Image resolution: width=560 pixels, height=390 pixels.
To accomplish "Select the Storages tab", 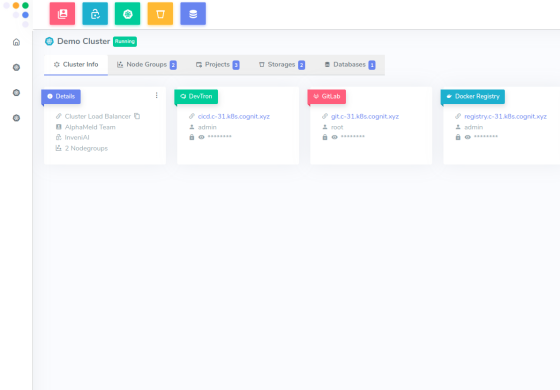I will tap(282, 65).
